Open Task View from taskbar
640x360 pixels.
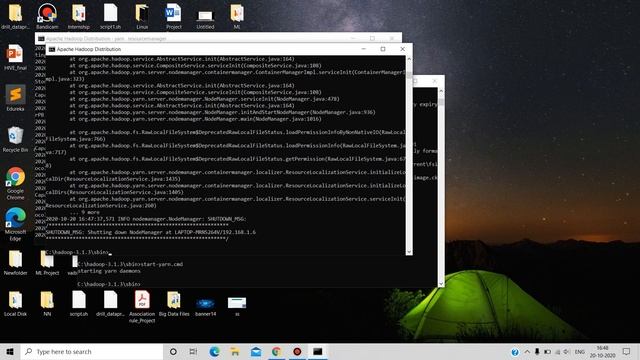pos(193,351)
